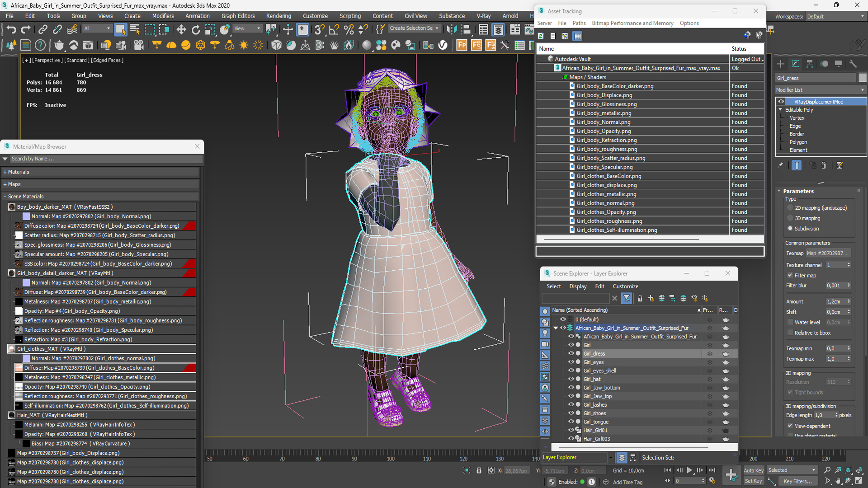The image size is (868, 488).
Task: Open Customize menu in Scene Explorer
Action: pyautogui.click(x=625, y=286)
